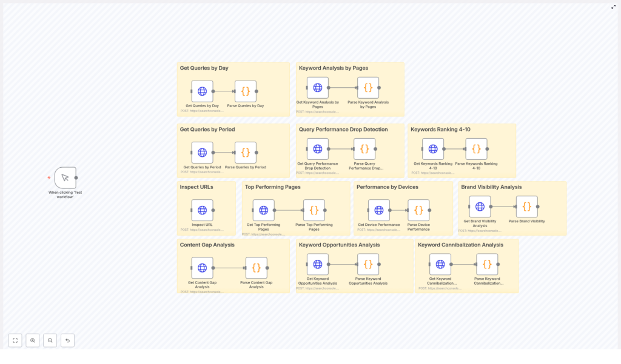Screen dimensions: 621x364
Task: Expand the canvas with the fullscreen arrow
Action: coord(614,7)
